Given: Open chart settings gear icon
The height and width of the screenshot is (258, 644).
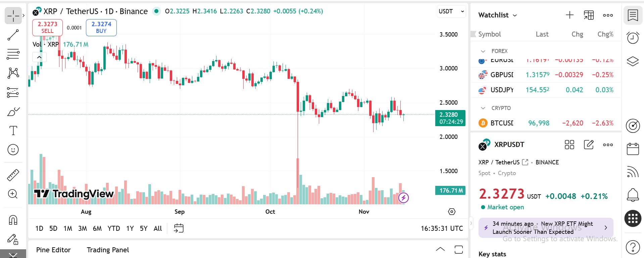Looking at the screenshot, I should (x=452, y=212).
